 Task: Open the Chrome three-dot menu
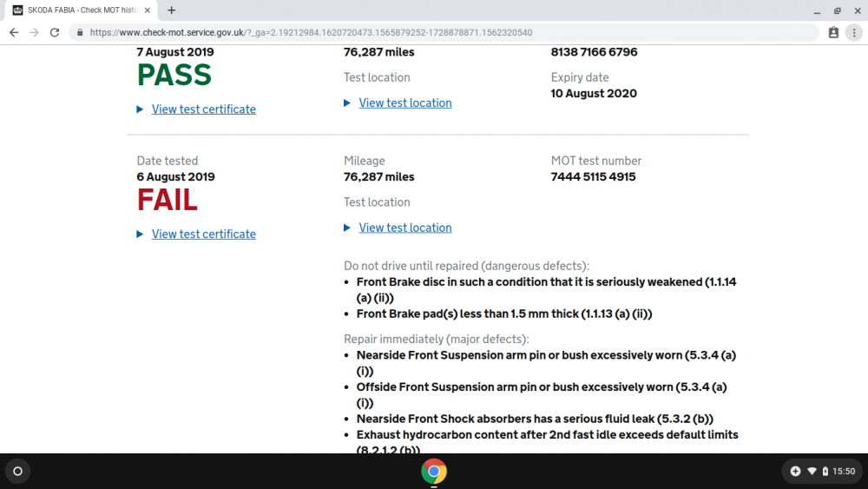click(x=854, y=33)
